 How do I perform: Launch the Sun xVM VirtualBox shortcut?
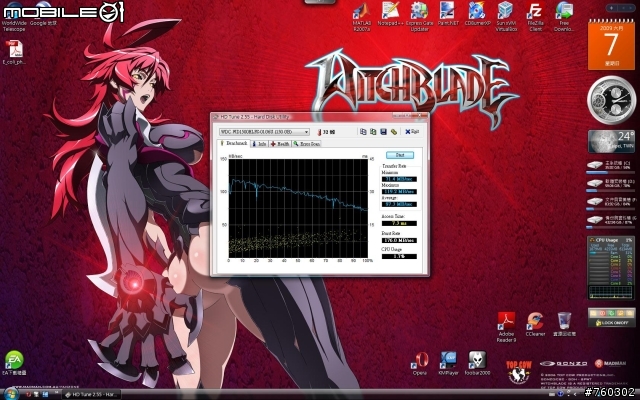506,16
